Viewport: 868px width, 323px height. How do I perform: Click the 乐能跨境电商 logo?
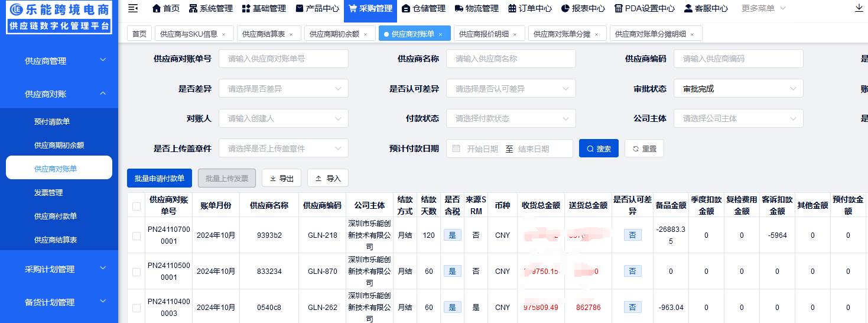(59, 17)
